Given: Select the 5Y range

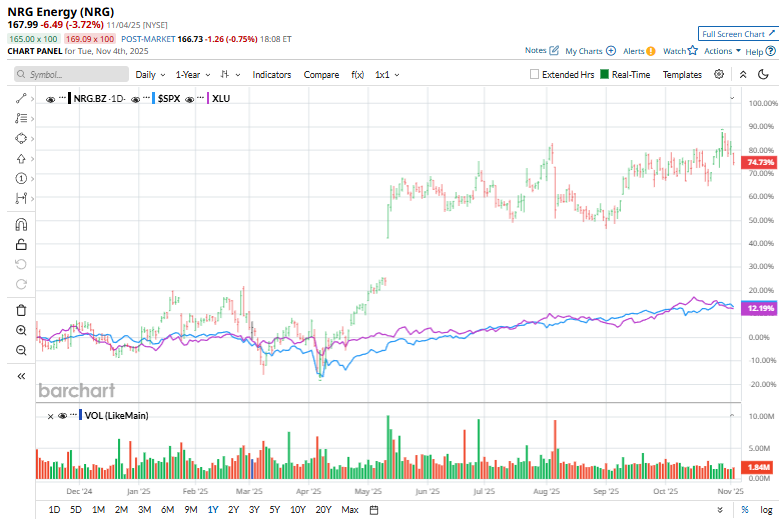Looking at the screenshot, I should point(275,510).
